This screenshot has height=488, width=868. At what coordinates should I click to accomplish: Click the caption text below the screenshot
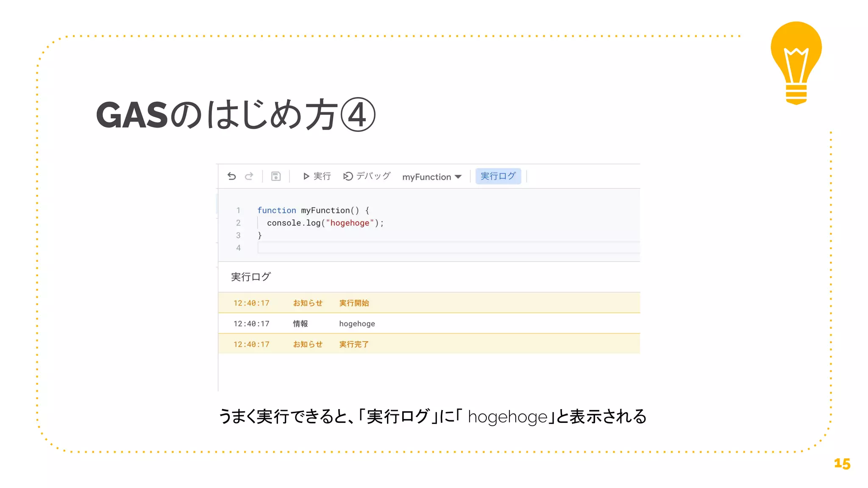(x=433, y=416)
